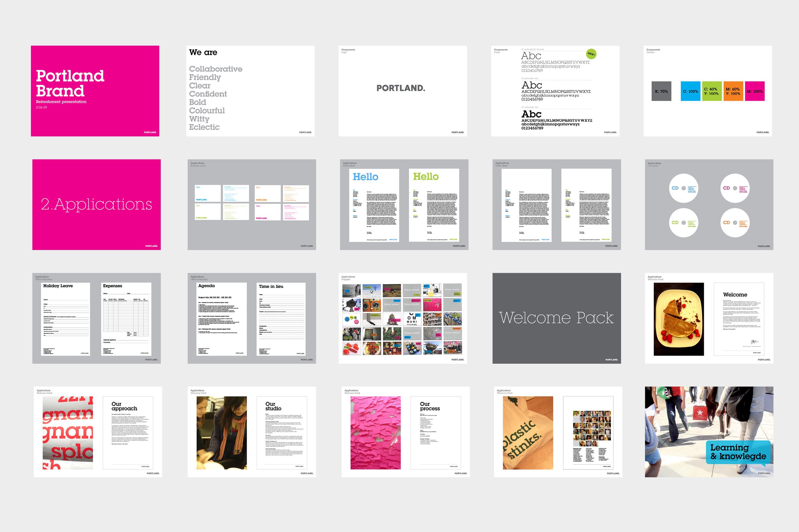
Task: Open the 'Our approach' text page
Action: 128,433
